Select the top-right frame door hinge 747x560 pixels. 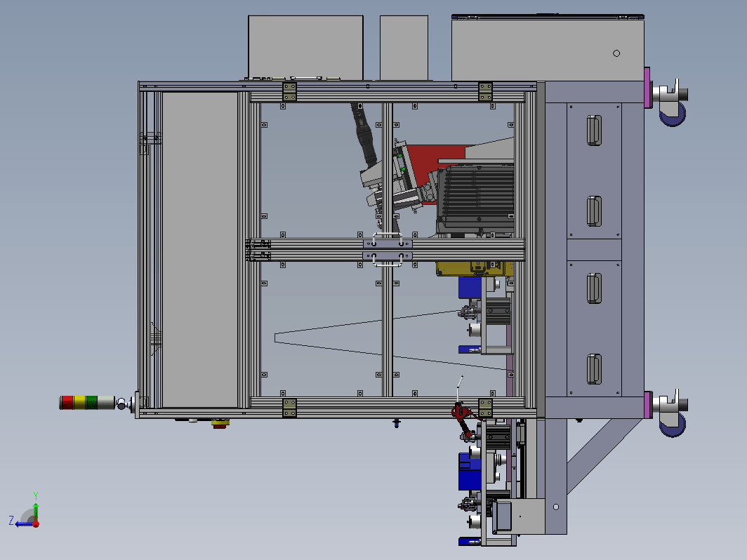[485, 92]
